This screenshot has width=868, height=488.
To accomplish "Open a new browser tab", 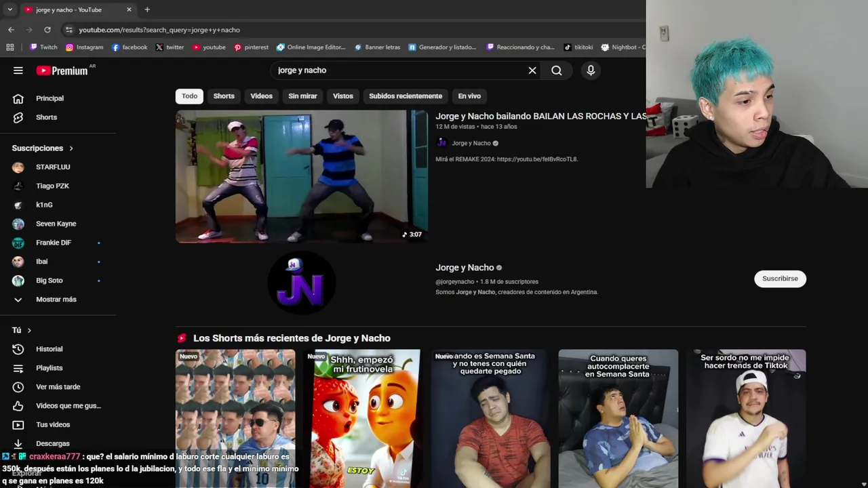I will 147,9.
